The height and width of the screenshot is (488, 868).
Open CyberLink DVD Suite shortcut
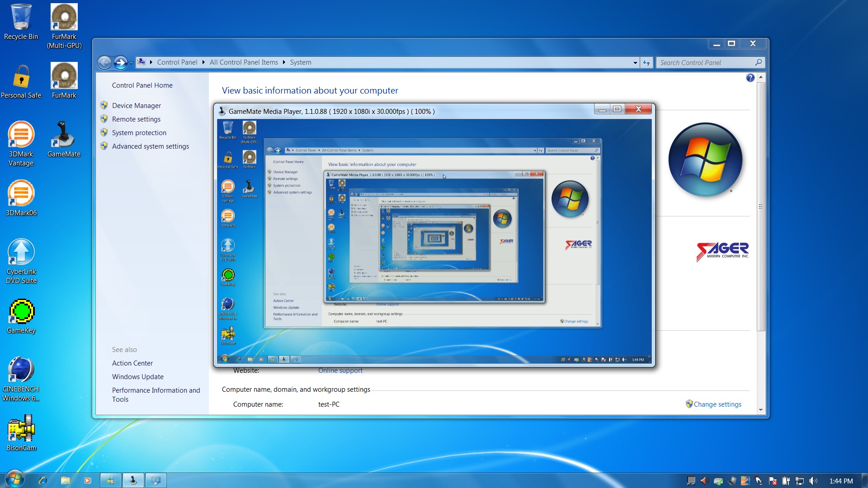coord(21,261)
